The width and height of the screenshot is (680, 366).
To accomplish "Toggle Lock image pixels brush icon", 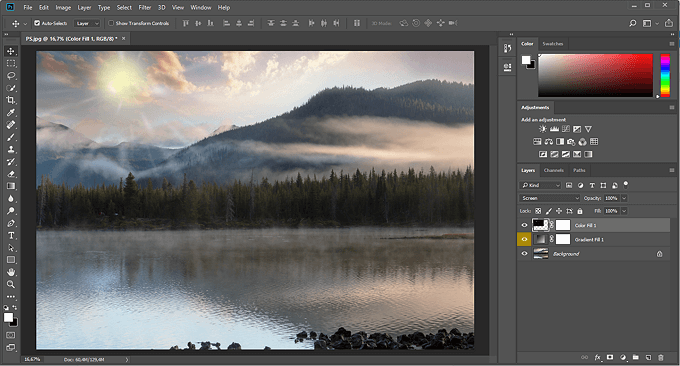I will (x=549, y=211).
